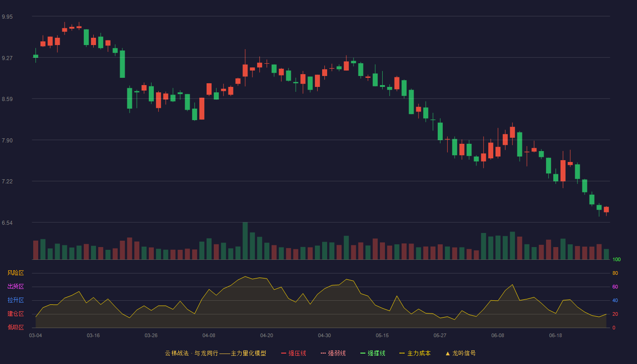Click the 建仓区 zone label
637x364 pixels.
point(15,314)
